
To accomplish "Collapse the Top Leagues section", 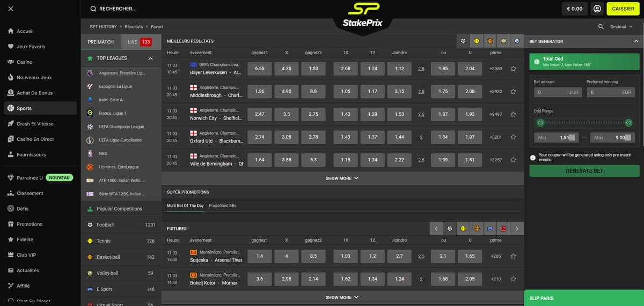I will pos(150,58).
